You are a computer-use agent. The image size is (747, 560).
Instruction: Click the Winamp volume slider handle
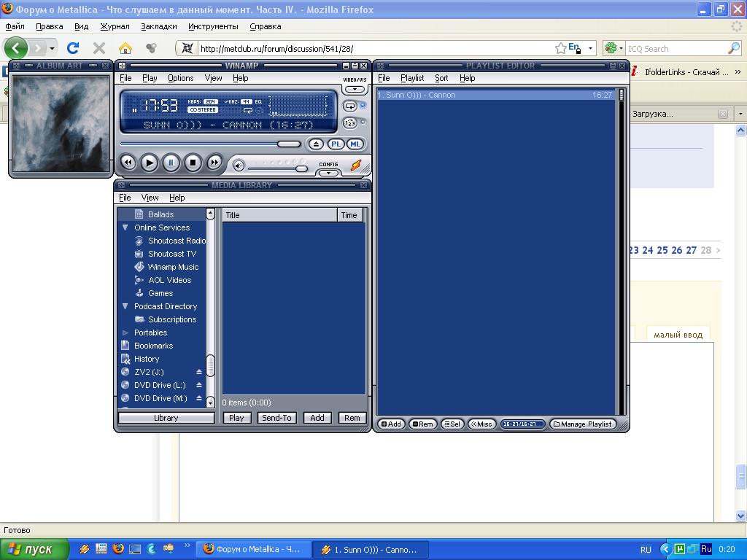pos(301,168)
